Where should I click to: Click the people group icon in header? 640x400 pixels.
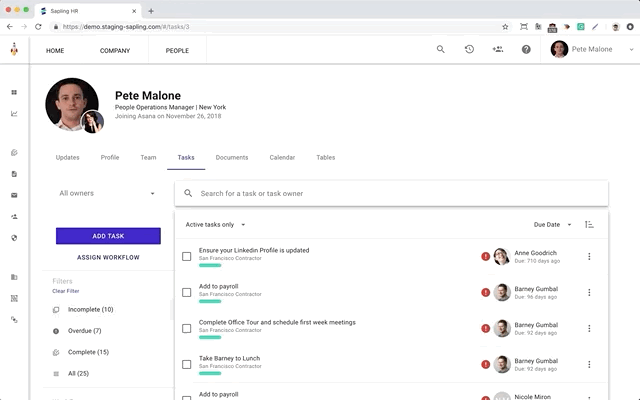point(497,49)
